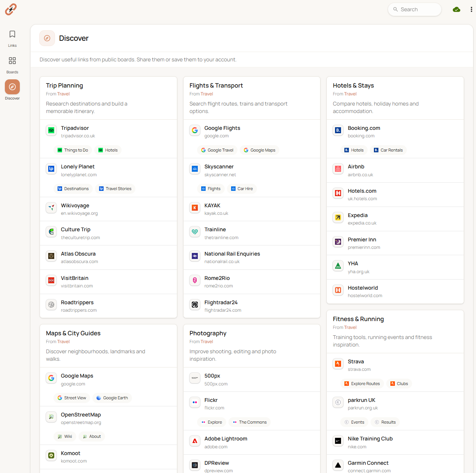Image resolution: width=476 pixels, height=473 pixels.
Task: Click the Expedia favicon icon
Action: [338, 217]
